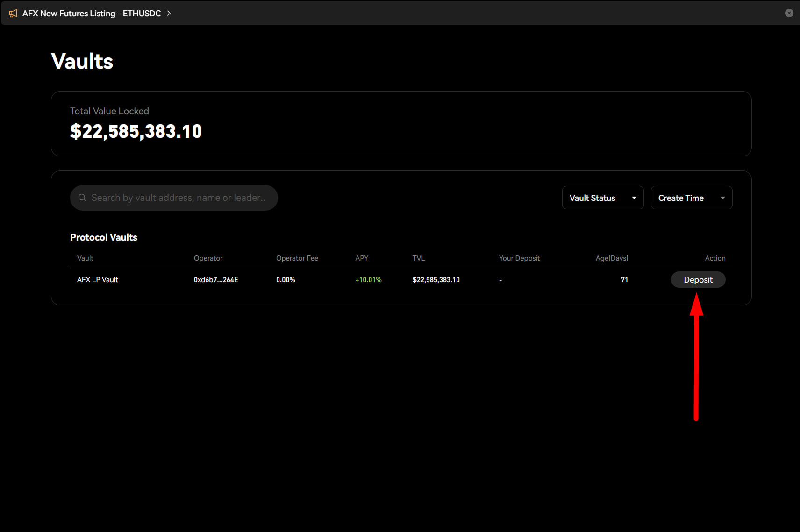Focus the vault search field
Image resolution: width=800 pixels, height=532 pixels.
[174, 198]
